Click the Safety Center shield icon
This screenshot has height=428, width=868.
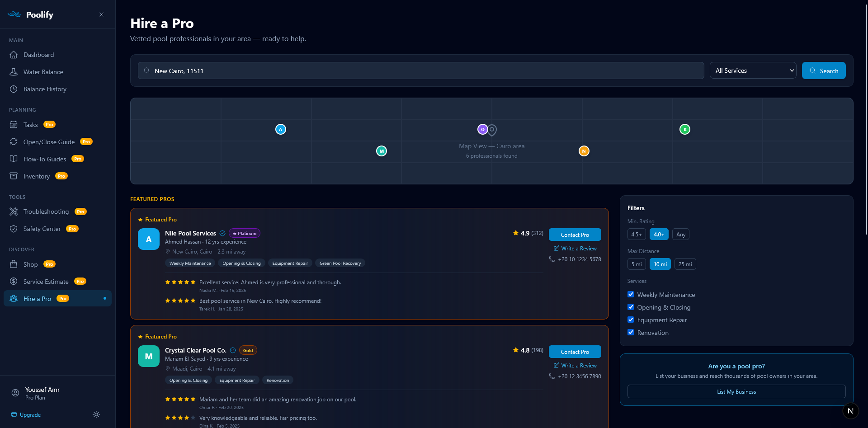[x=14, y=229]
